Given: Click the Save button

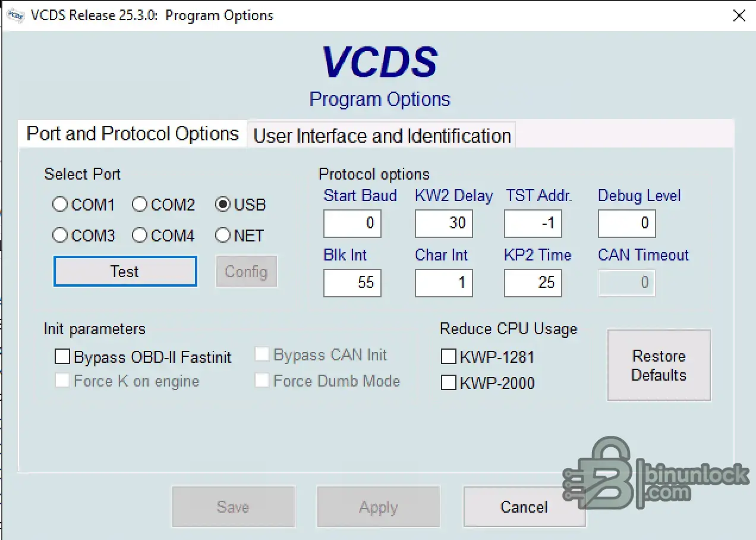Looking at the screenshot, I should (x=233, y=507).
